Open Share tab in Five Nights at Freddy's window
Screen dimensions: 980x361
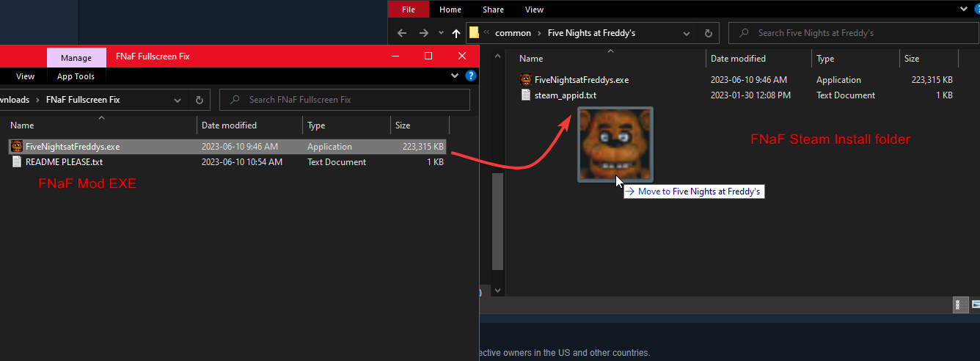[x=494, y=10]
